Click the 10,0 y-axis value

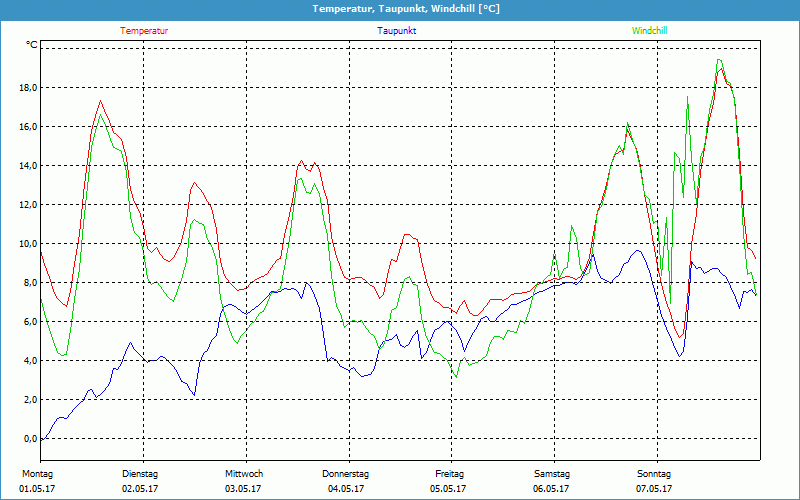tap(29, 244)
